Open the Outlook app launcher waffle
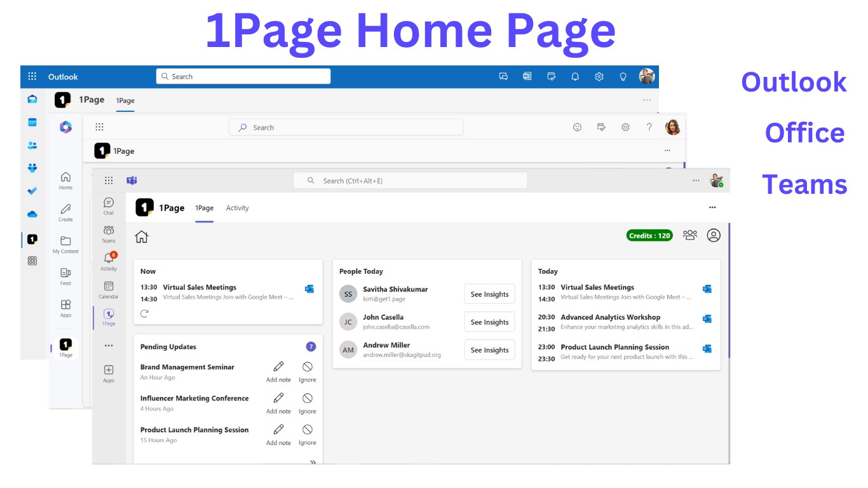Screen dimensions: 868x488 tap(32, 76)
